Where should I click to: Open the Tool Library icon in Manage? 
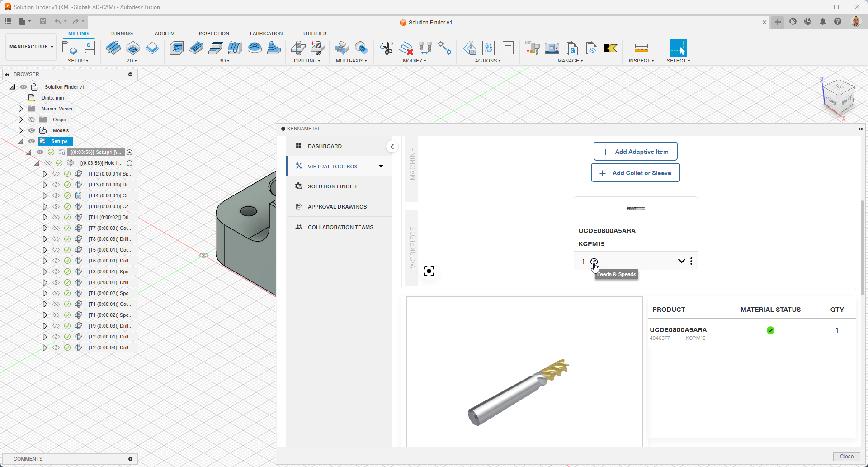pos(533,48)
